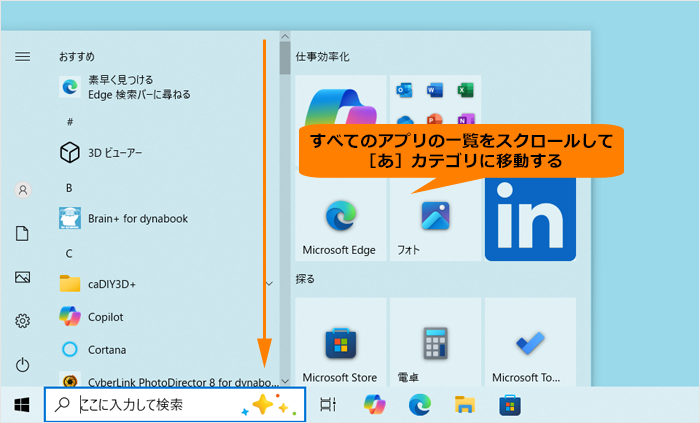
Task: Click the C letter header
Action: coord(69,253)
